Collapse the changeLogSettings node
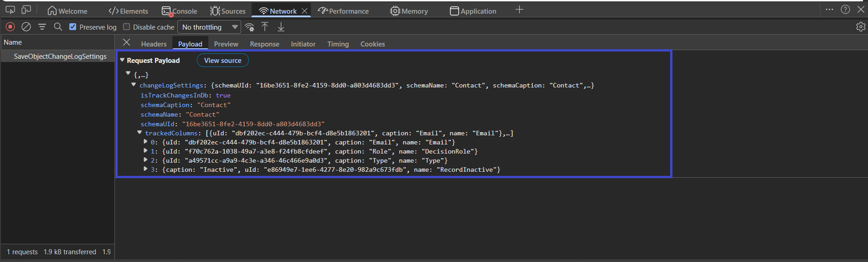The image size is (868, 262). pyautogui.click(x=134, y=85)
